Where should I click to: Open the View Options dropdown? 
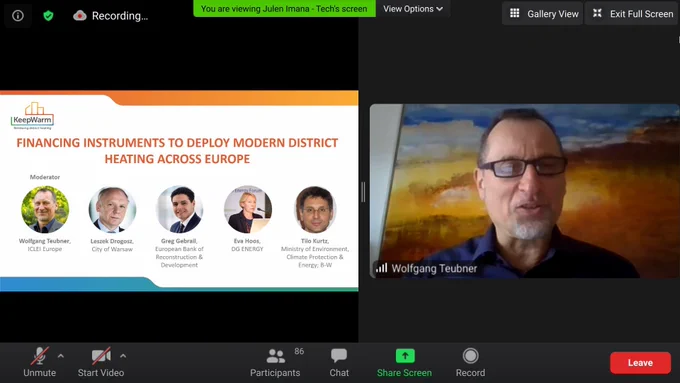tap(413, 9)
